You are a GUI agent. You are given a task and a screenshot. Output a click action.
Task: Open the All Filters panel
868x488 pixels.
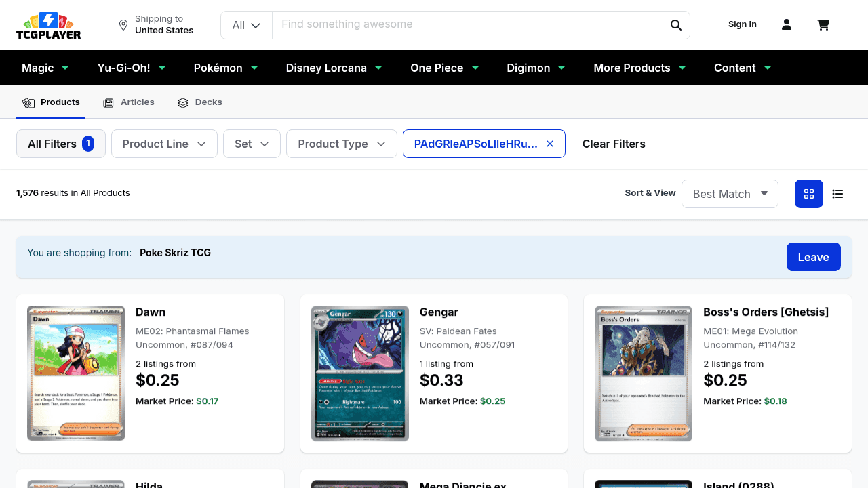tap(61, 144)
